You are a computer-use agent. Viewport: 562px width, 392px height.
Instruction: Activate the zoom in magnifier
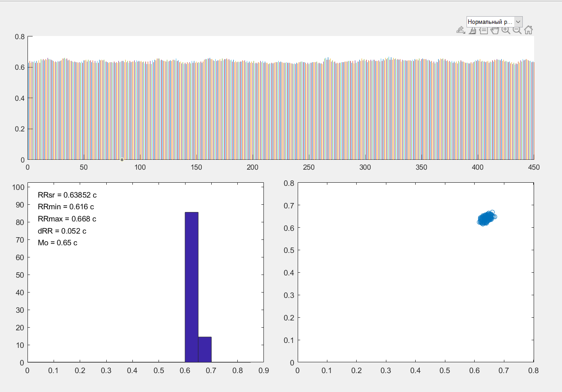506,30
